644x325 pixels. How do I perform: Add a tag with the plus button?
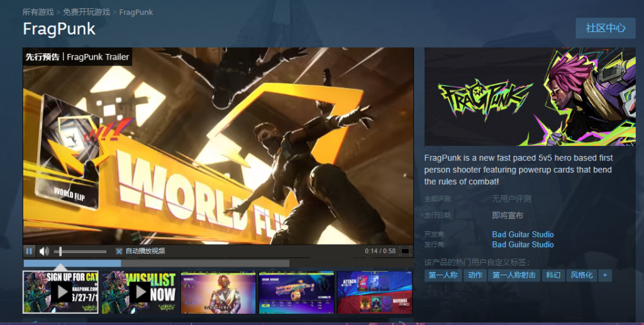pos(605,275)
